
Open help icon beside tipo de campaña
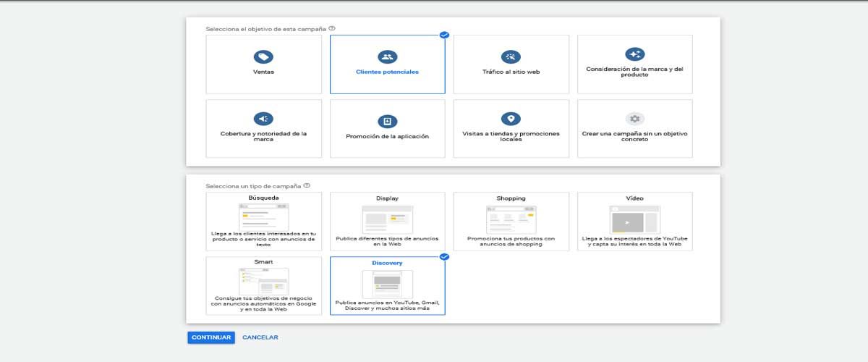(307, 186)
